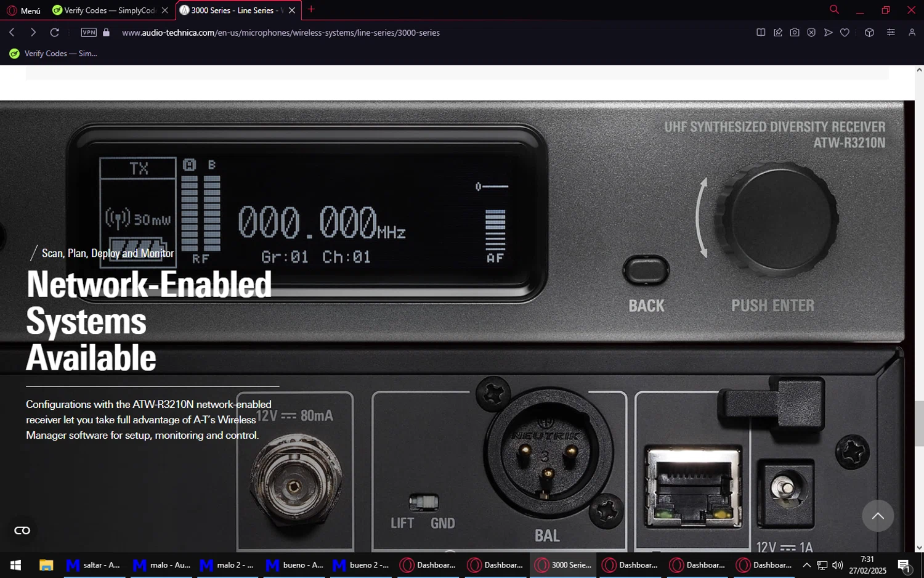Open the infinity-shaped widget on the page
Image resolution: width=924 pixels, height=578 pixels.
pyautogui.click(x=22, y=531)
